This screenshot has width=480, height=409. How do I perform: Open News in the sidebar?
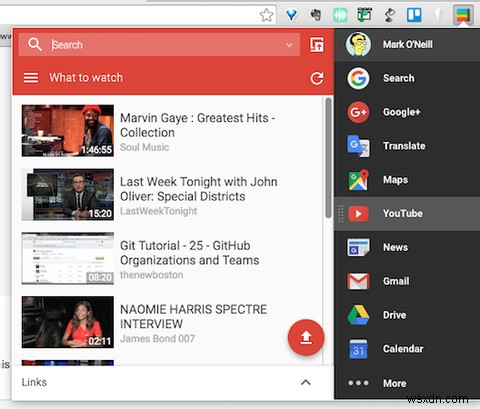click(x=407, y=247)
